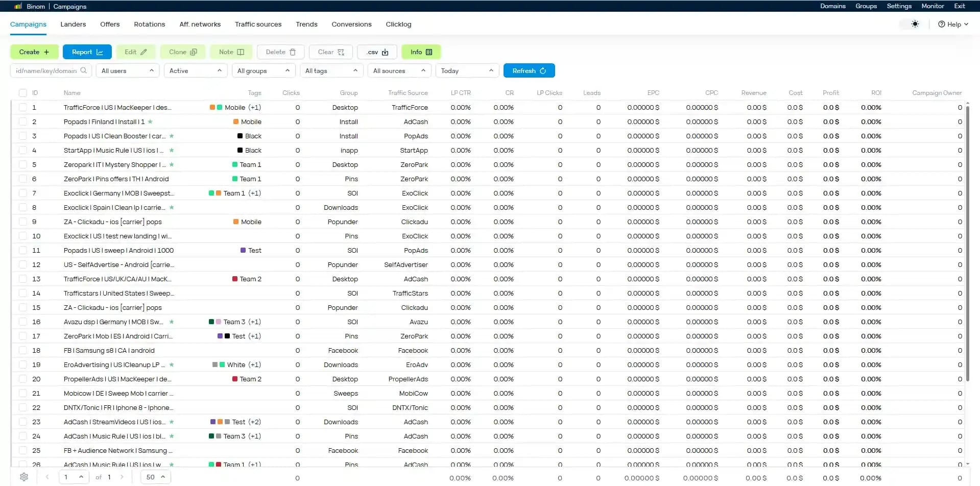Click the Clone button

[183, 52]
